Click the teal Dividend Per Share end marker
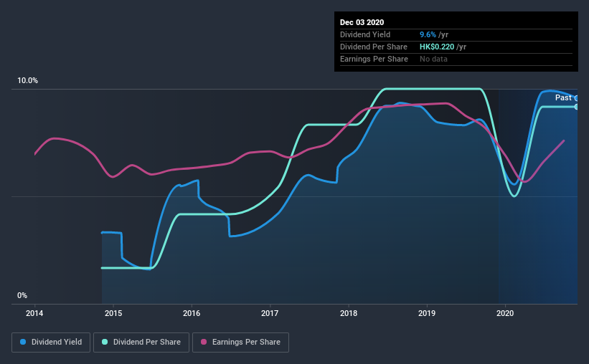 click(x=576, y=107)
